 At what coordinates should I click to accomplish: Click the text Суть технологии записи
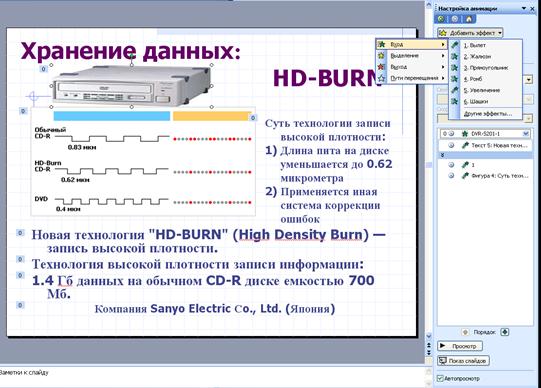(x=327, y=123)
